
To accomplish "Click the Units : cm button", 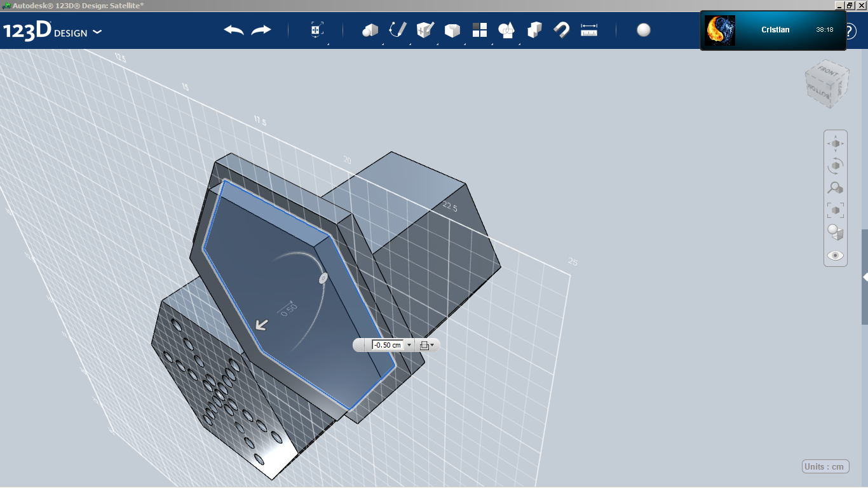I will [x=825, y=466].
